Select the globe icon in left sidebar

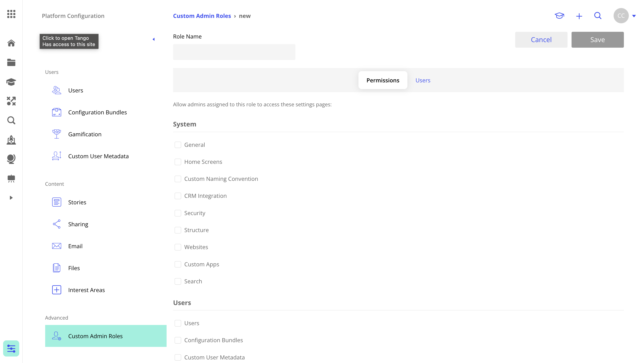11,159
